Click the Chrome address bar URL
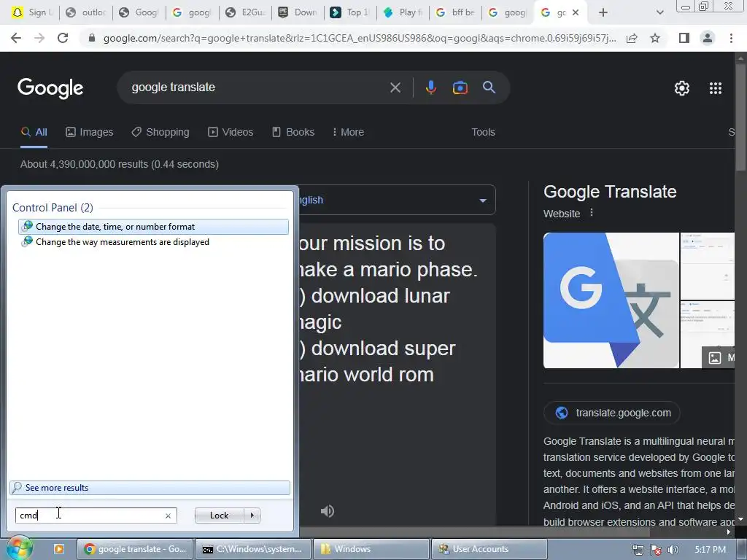 [359, 38]
